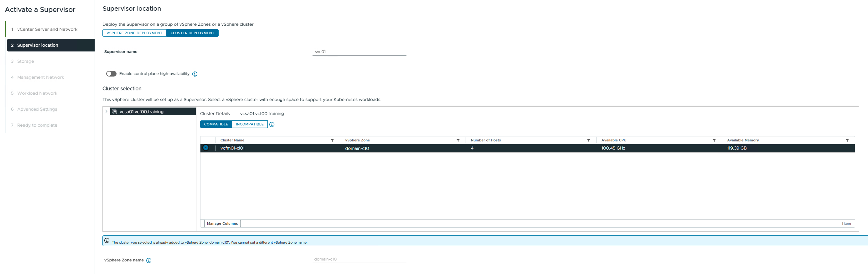Open step 6 Advanced Settings
Image resolution: width=868 pixels, height=274 pixels.
click(37, 109)
